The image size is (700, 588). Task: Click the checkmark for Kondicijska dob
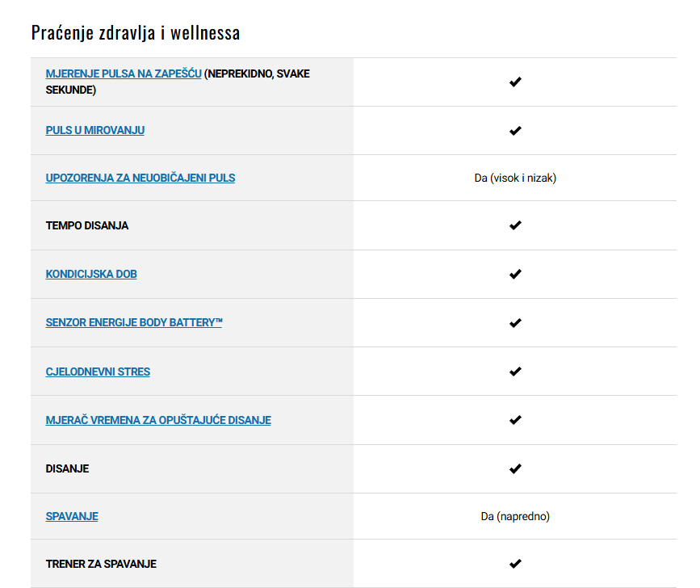click(x=515, y=274)
